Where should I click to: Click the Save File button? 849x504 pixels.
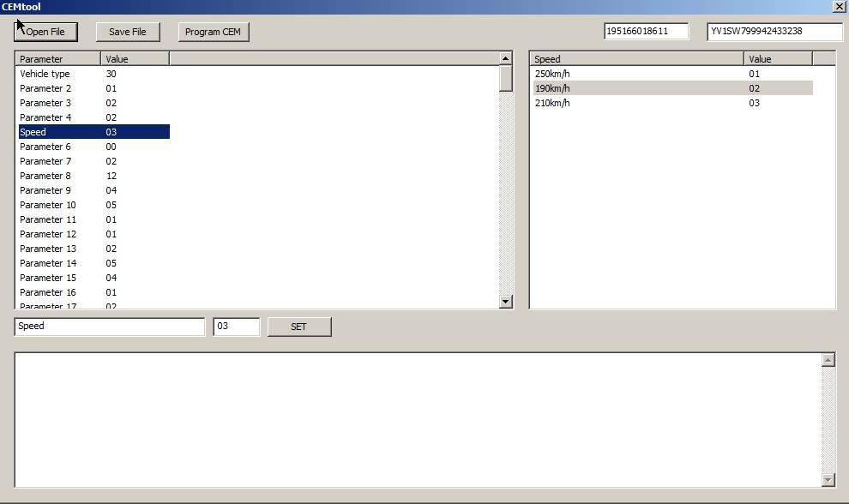[x=128, y=31]
